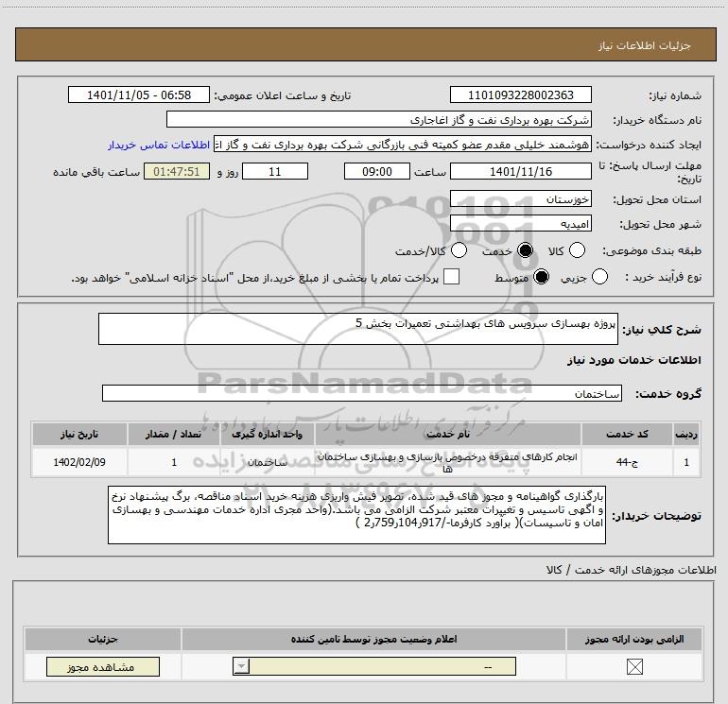
Task: Click the announcement date field 1401/11/05
Action: point(139,94)
